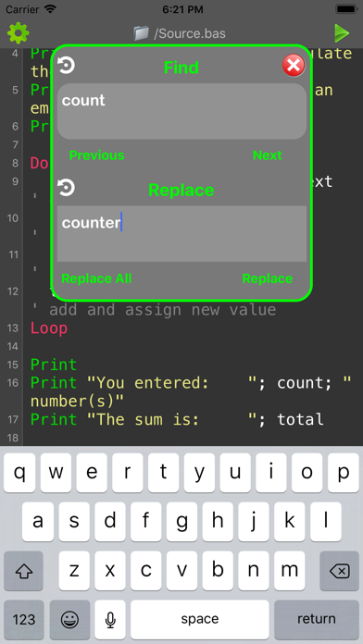Tap the r key
The image size is (363, 644).
[128, 472]
